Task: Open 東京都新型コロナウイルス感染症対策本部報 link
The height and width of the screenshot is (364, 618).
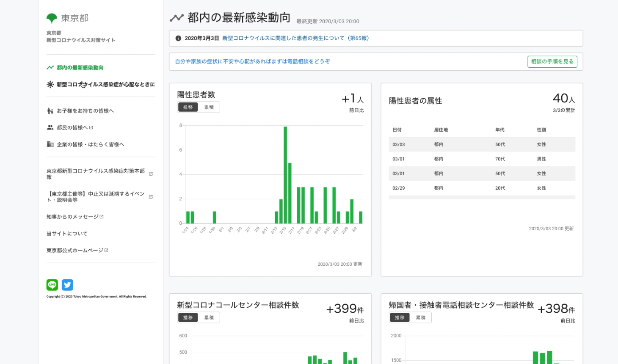Action: click(x=96, y=174)
